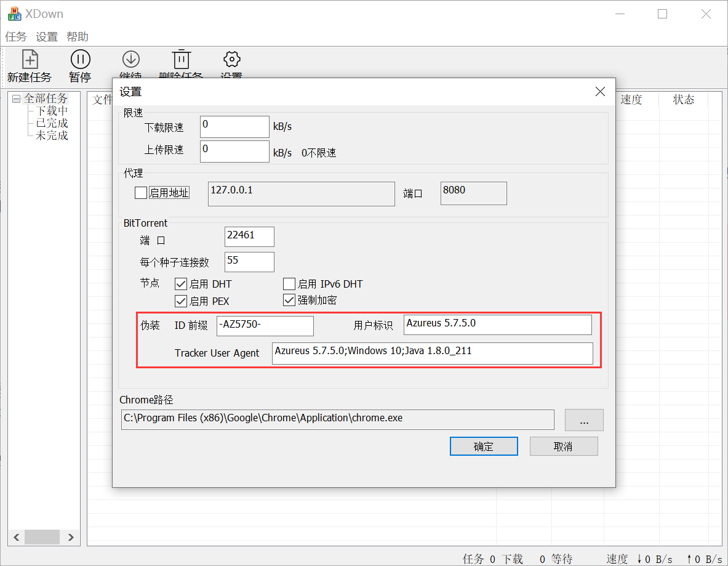Click the Settings gear toolbar icon

[231, 60]
